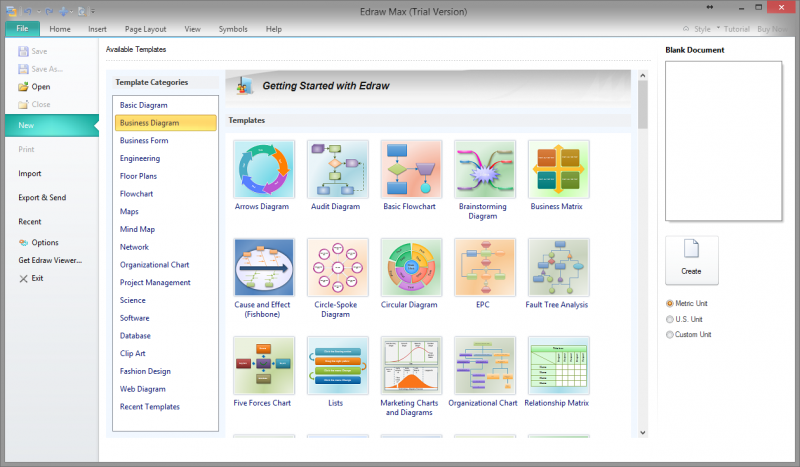Open the Import menu item
This screenshot has height=467, width=800.
coord(30,174)
